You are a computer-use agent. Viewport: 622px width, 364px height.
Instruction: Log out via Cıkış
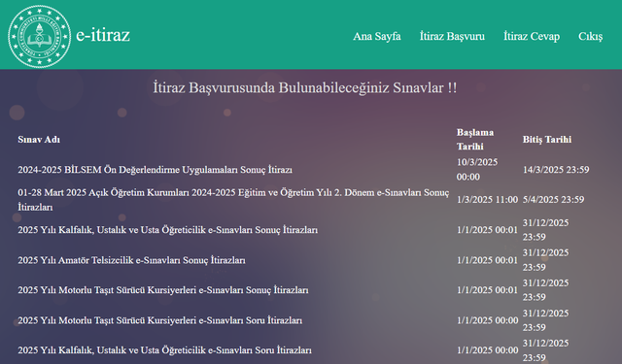(590, 36)
